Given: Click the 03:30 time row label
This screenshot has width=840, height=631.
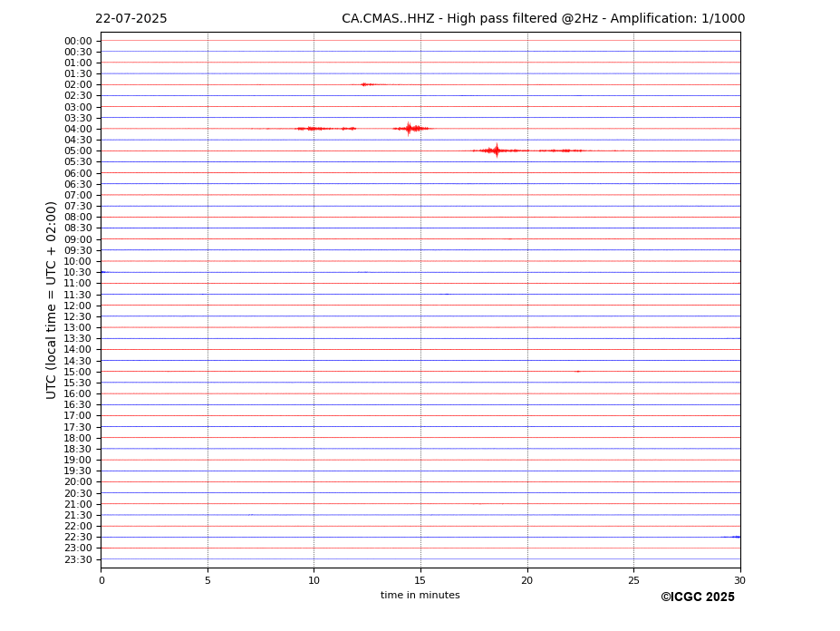Looking at the screenshot, I should (x=78, y=118).
